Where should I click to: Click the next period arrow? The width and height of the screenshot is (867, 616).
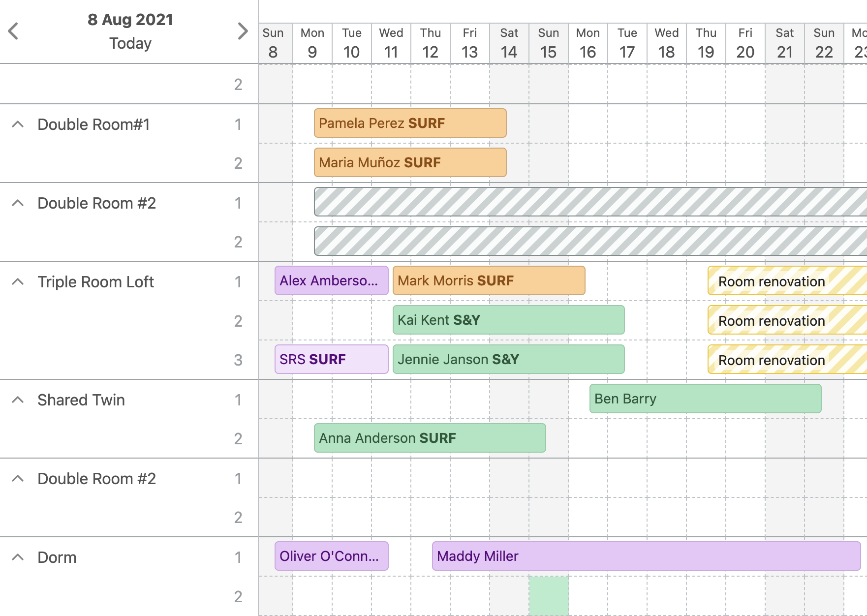[242, 31]
